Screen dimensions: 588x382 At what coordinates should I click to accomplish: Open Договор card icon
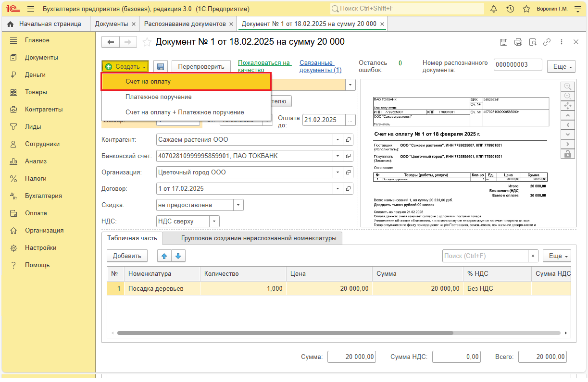click(x=348, y=189)
